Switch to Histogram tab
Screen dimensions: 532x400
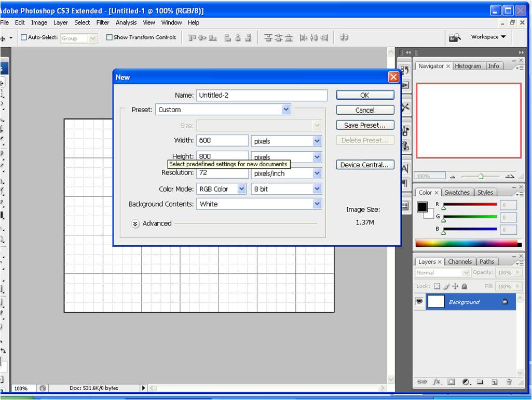pos(468,66)
